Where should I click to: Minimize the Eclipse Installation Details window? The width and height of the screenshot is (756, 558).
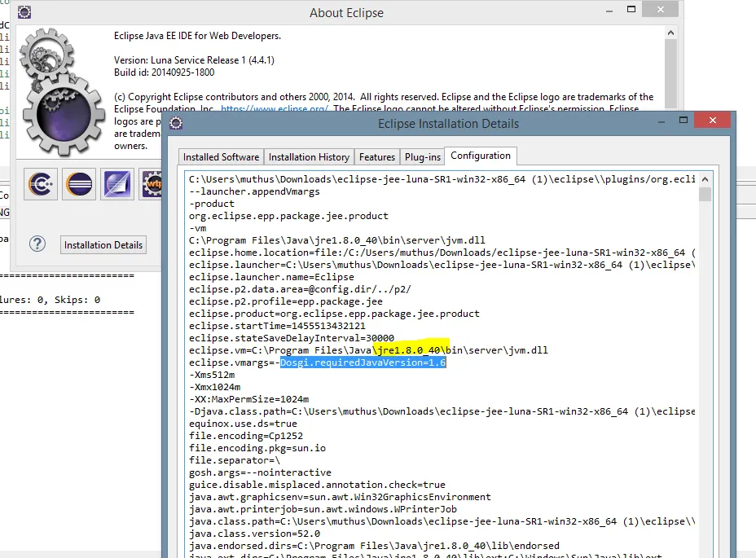click(661, 122)
